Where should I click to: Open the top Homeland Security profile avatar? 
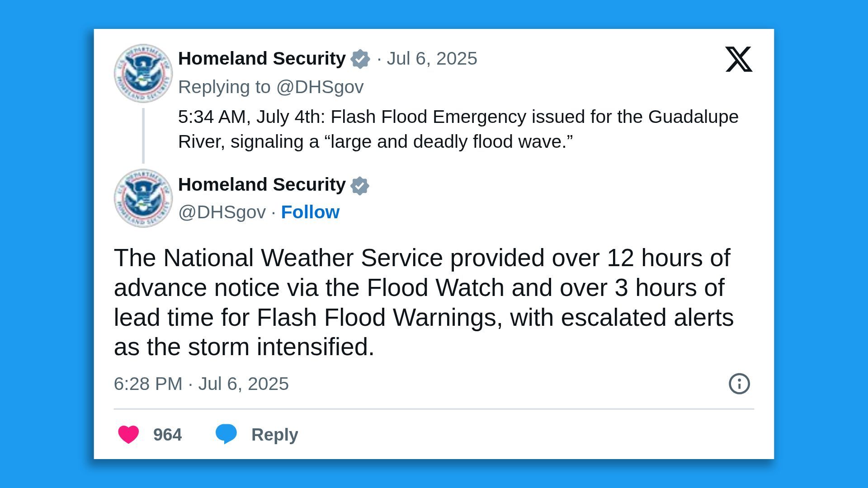point(143,73)
